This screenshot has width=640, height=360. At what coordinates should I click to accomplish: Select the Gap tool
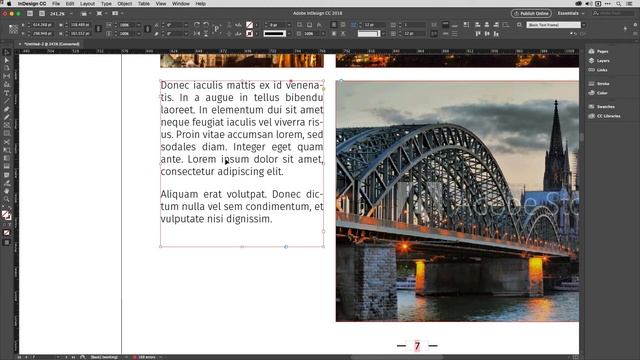pyautogui.click(x=7, y=76)
